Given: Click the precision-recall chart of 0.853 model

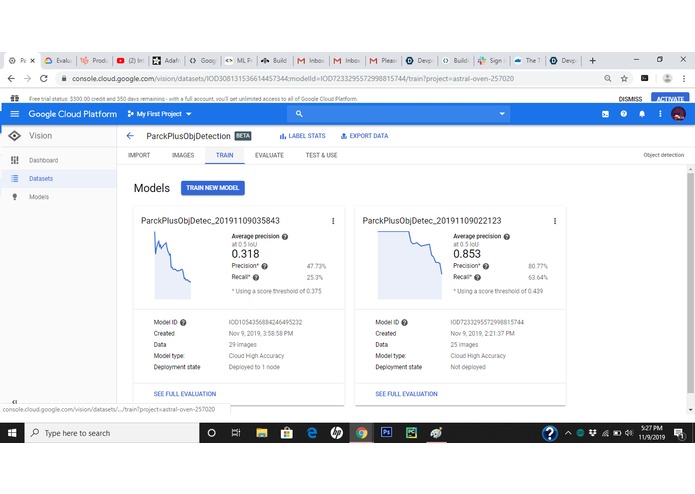Looking at the screenshot, I should [410, 265].
